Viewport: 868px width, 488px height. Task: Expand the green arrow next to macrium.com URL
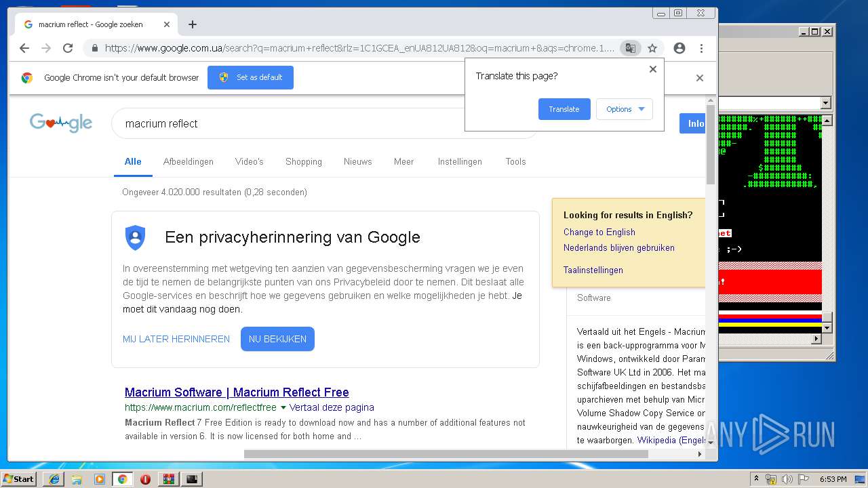(x=283, y=408)
